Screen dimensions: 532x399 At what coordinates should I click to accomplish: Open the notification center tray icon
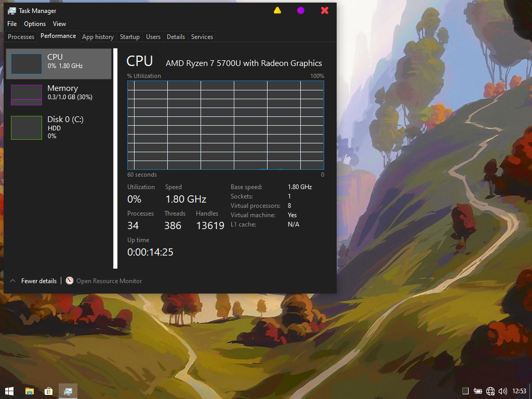click(x=465, y=391)
